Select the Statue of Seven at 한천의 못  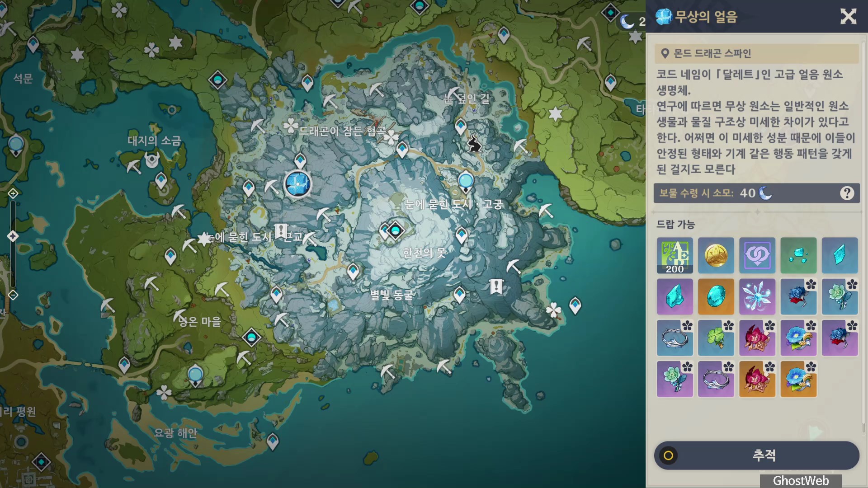(x=396, y=231)
